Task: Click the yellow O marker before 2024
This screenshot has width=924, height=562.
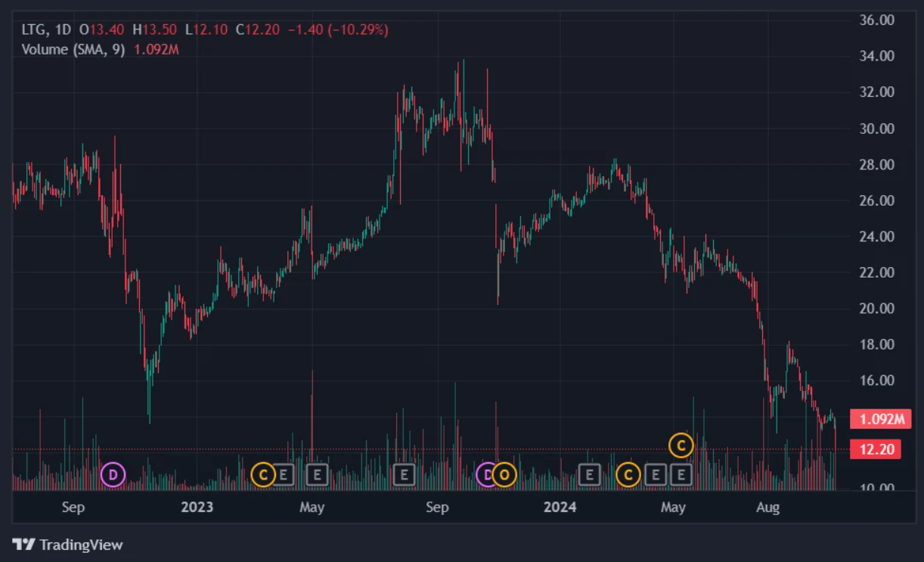Action: click(504, 475)
